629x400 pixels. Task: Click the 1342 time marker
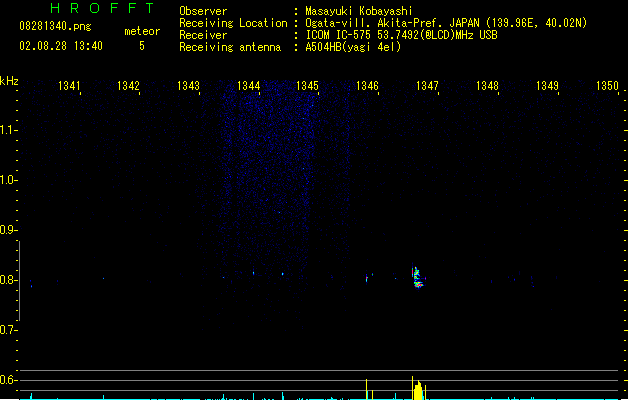(x=128, y=86)
